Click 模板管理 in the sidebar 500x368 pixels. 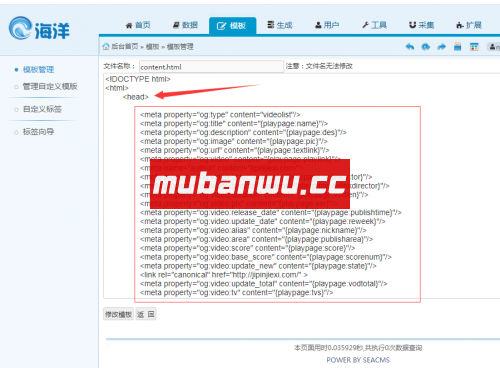click(38, 70)
